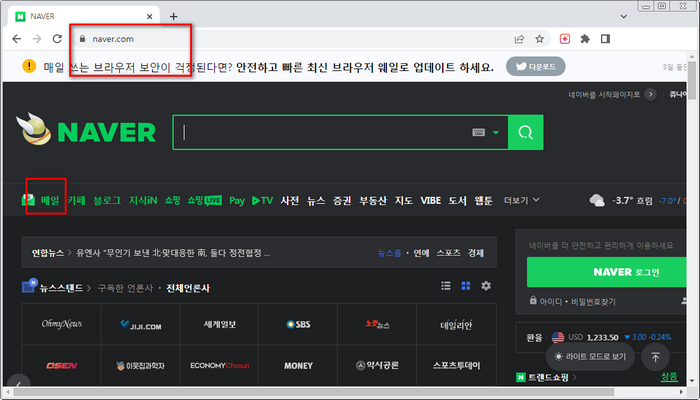Open the 유엔사 news headline
700x400 pixels.
pos(173,253)
